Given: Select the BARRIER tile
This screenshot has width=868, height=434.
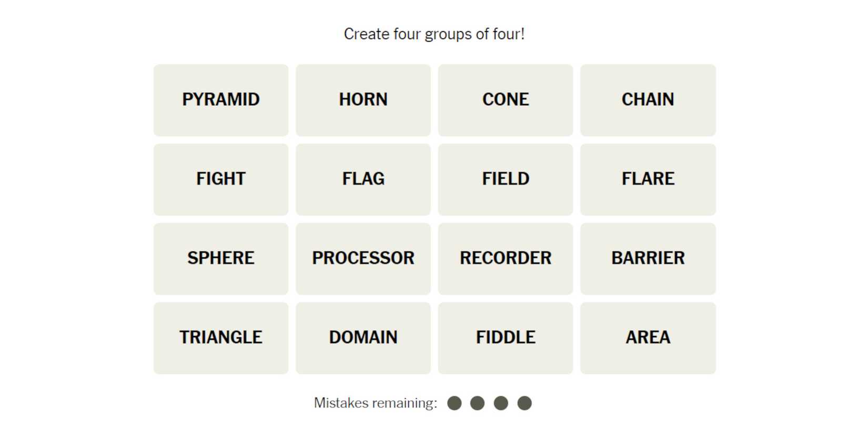Looking at the screenshot, I should click(x=648, y=259).
